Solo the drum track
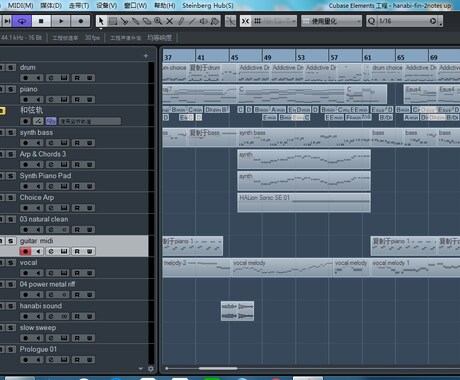460x380 pixels. point(11,67)
